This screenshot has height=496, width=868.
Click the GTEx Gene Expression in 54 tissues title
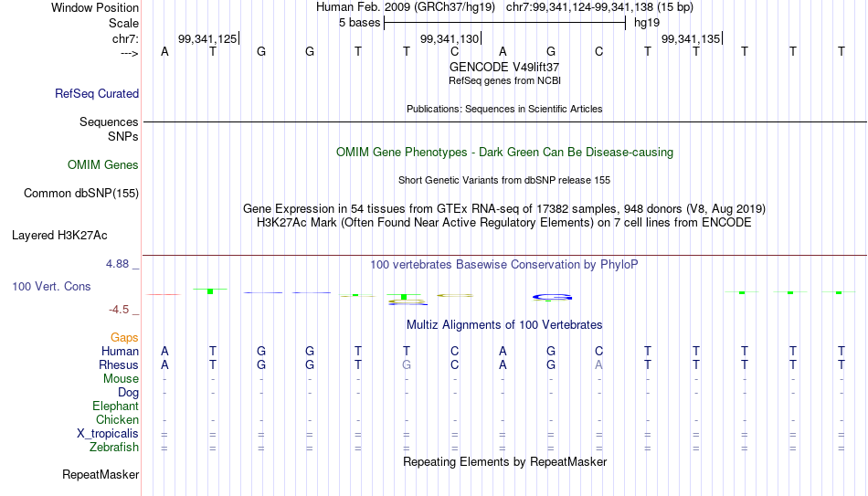click(504, 208)
